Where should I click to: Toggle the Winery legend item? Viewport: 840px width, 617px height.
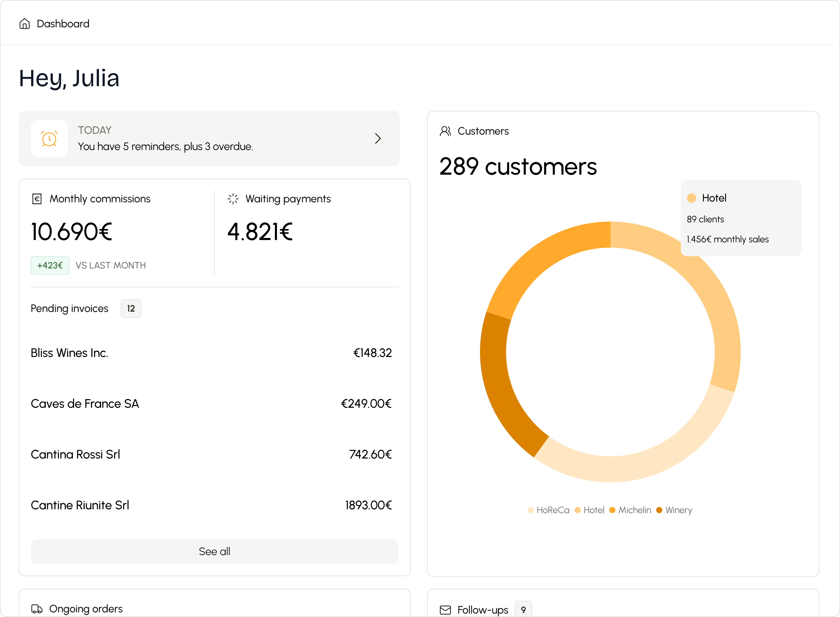(674, 510)
